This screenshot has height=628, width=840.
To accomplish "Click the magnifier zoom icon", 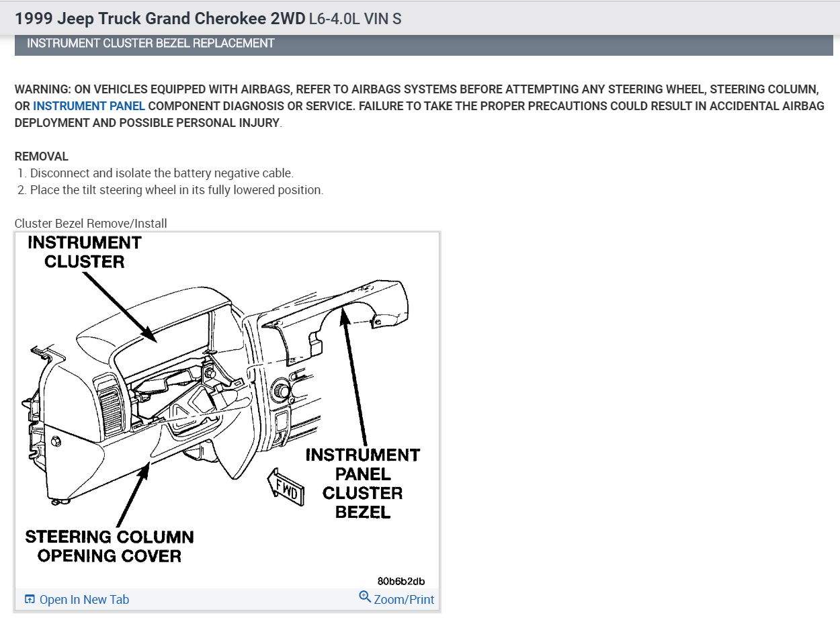I will click(x=365, y=596).
